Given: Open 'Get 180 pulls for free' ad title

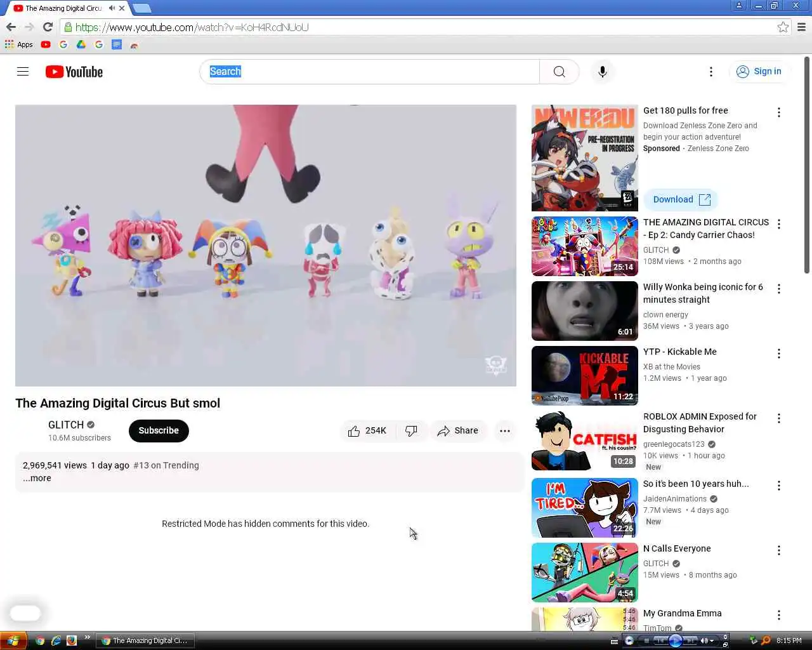Looking at the screenshot, I should click(x=686, y=110).
